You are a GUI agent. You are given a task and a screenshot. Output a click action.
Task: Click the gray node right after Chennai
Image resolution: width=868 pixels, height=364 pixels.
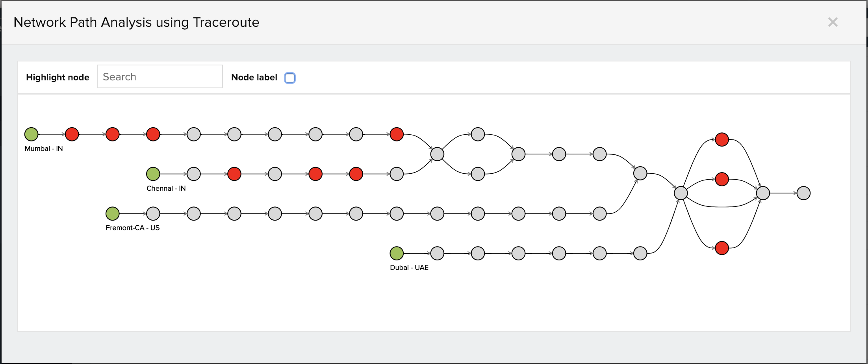194,174
